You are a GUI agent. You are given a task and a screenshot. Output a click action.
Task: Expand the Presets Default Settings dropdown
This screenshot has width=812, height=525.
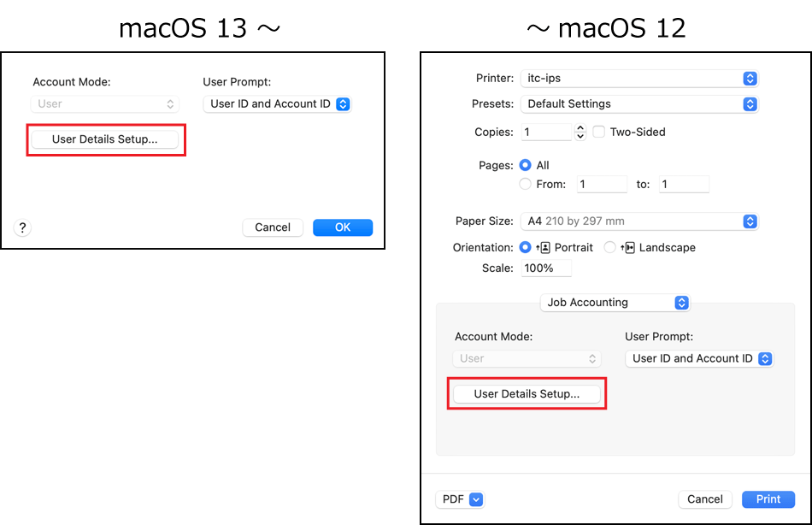tap(638, 103)
